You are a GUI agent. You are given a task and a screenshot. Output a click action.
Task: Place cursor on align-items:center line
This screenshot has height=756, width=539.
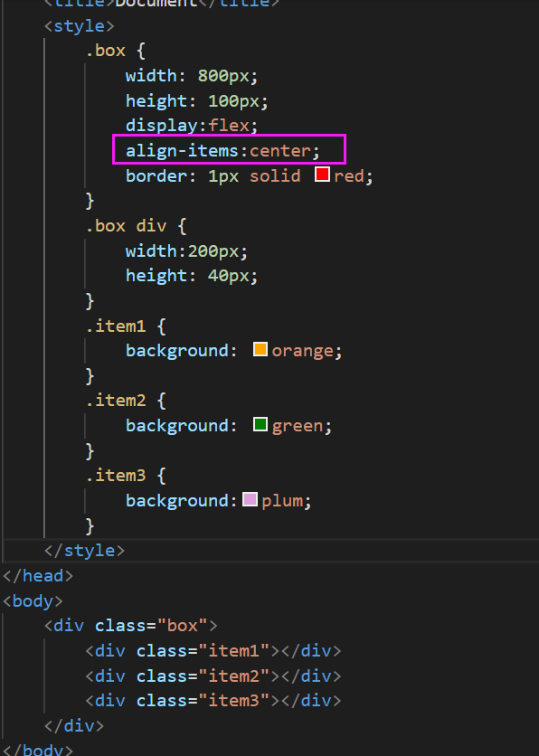point(222,151)
